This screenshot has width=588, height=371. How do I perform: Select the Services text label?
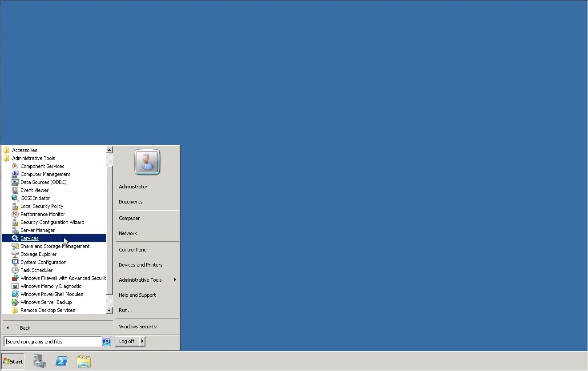tap(29, 238)
